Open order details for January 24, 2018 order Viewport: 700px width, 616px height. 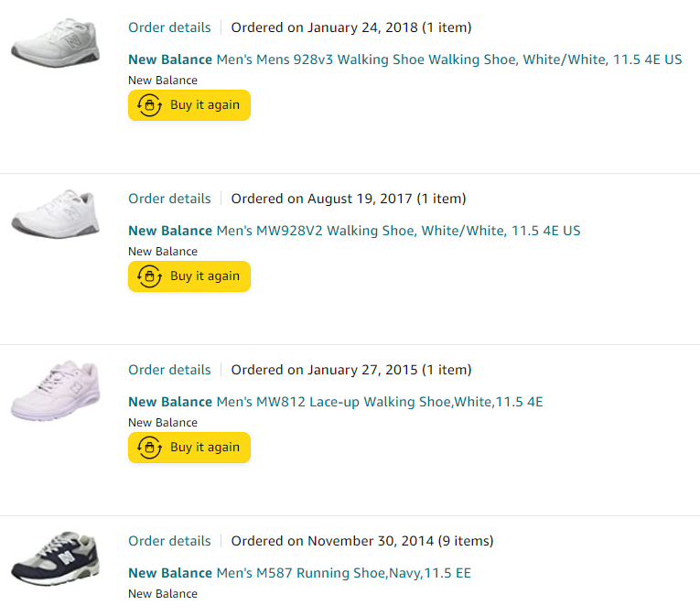tap(169, 27)
